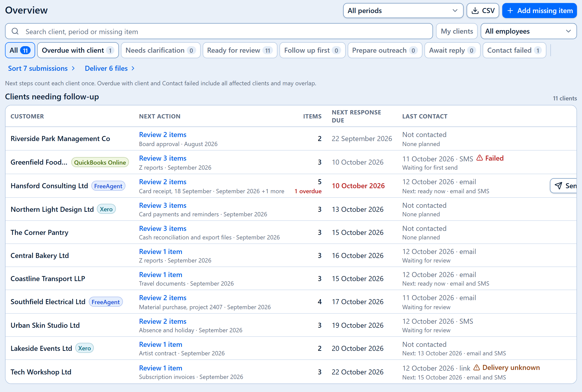Select the Contact failed tab

click(x=514, y=50)
